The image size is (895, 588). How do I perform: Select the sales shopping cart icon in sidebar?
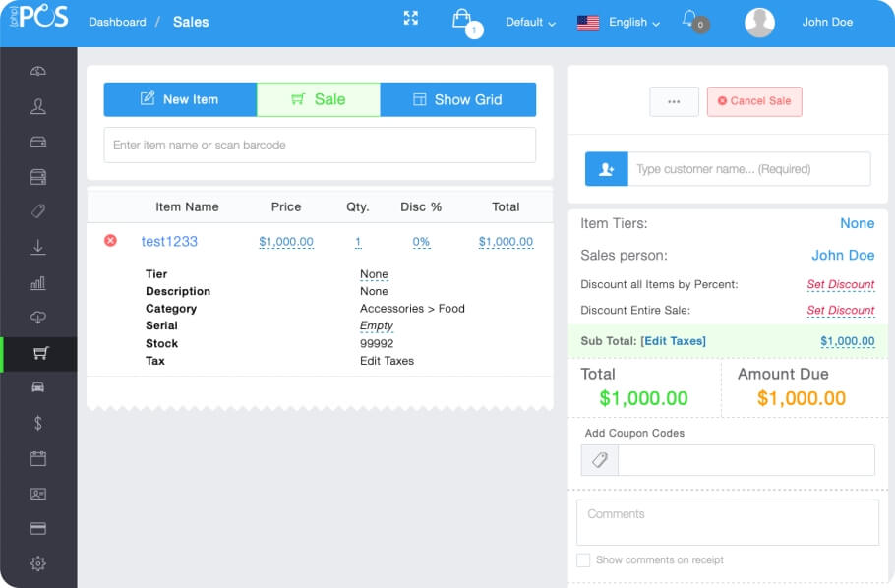click(40, 353)
